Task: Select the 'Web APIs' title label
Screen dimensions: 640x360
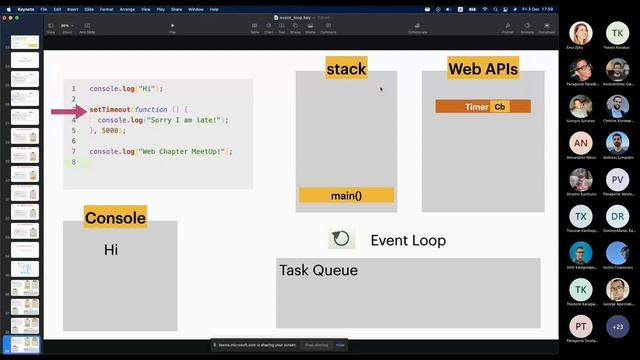Action: click(x=483, y=68)
